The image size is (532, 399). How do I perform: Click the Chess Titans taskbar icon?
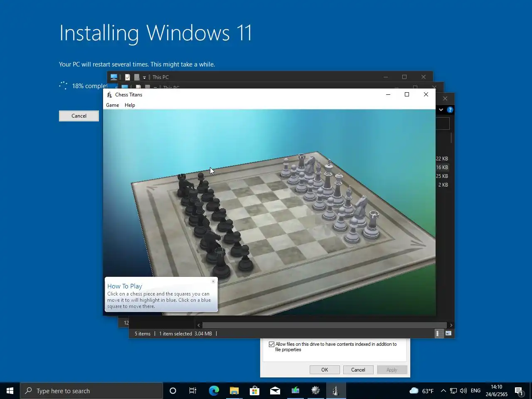click(x=336, y=391)
